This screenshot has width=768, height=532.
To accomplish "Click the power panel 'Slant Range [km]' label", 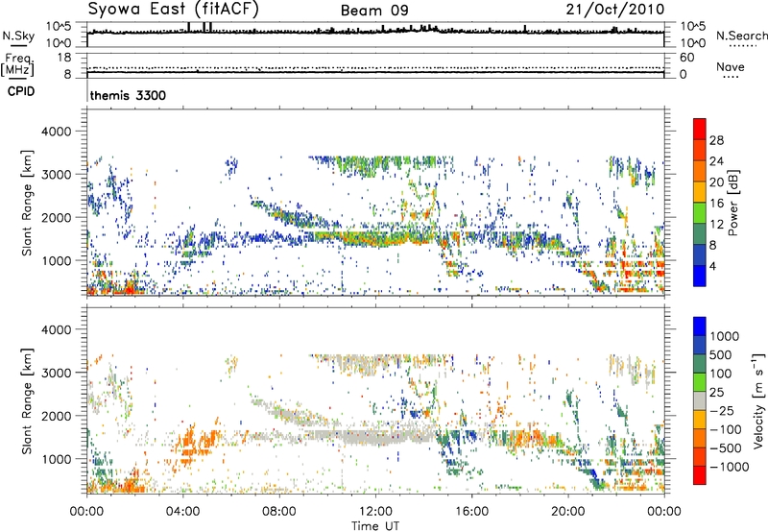I will click(x=27, y=203).
